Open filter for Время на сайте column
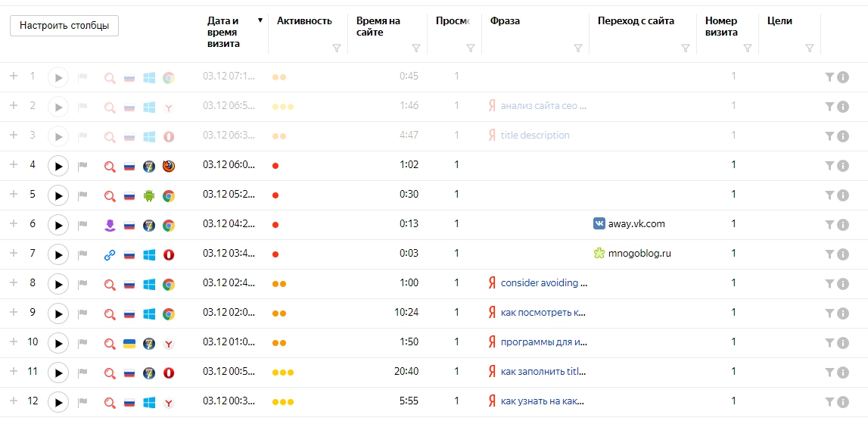This screenshot has height=421, width=868. click(416, 48)
